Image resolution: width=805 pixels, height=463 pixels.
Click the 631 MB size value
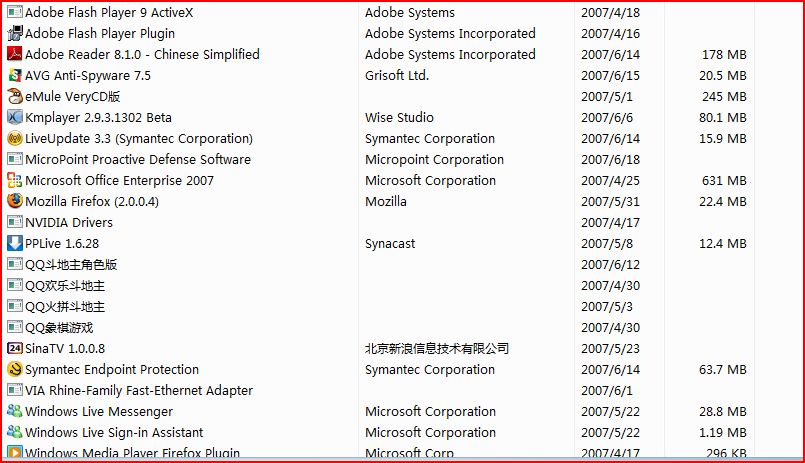[724, 181]
